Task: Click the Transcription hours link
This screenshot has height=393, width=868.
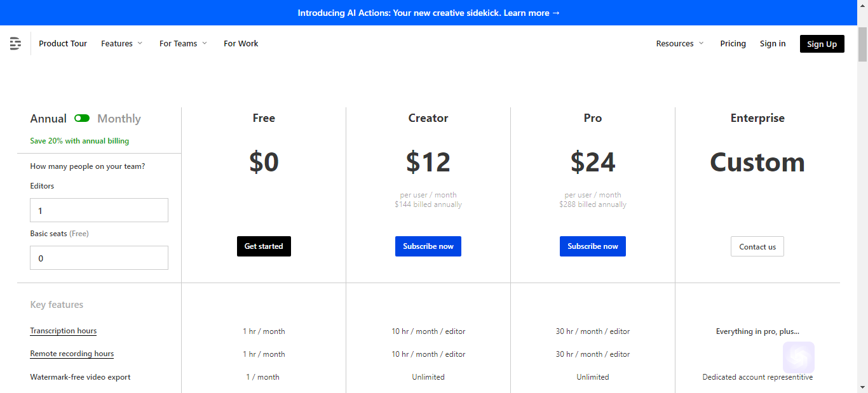Action: click(64, 331)
